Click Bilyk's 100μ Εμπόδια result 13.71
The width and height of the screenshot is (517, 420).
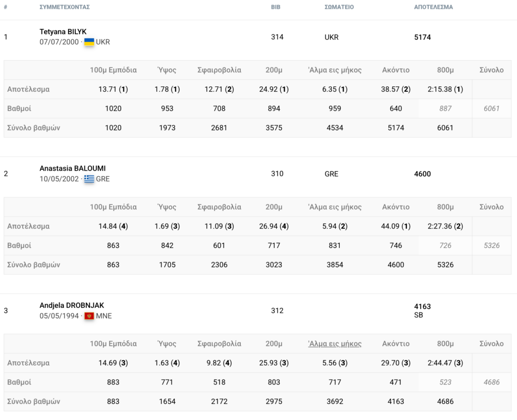108,89
